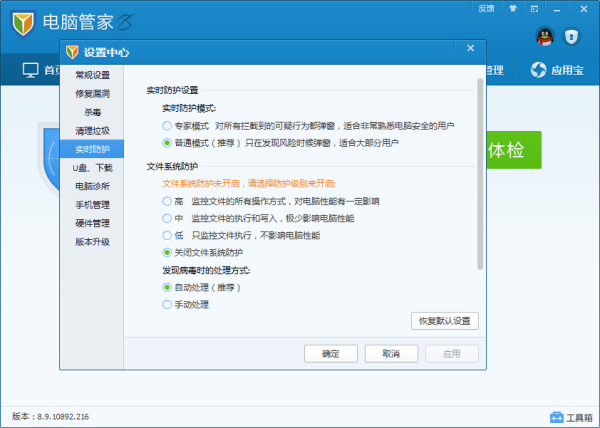Select the 清理垃圾 tab
The height and width of the screenshot is (428, 600).
point(92,131)
